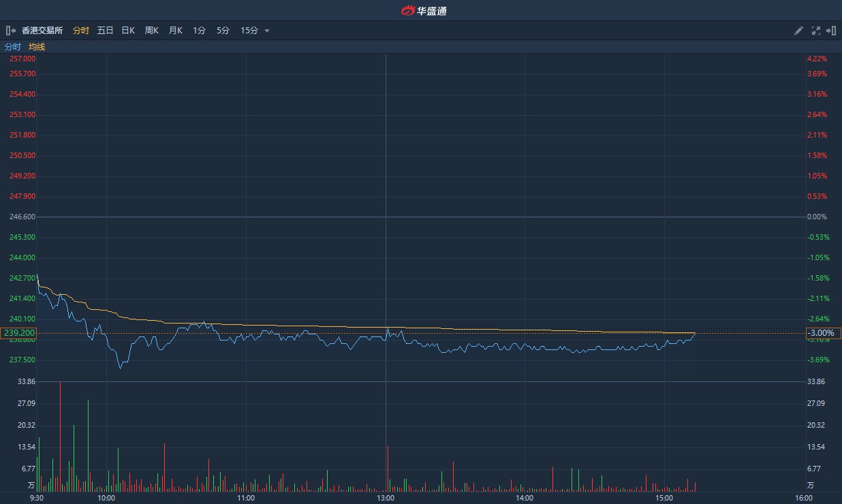Select the 15分 fifteen-minute interval
This screenshot has width=842, height=504.
tap(249, 31)
